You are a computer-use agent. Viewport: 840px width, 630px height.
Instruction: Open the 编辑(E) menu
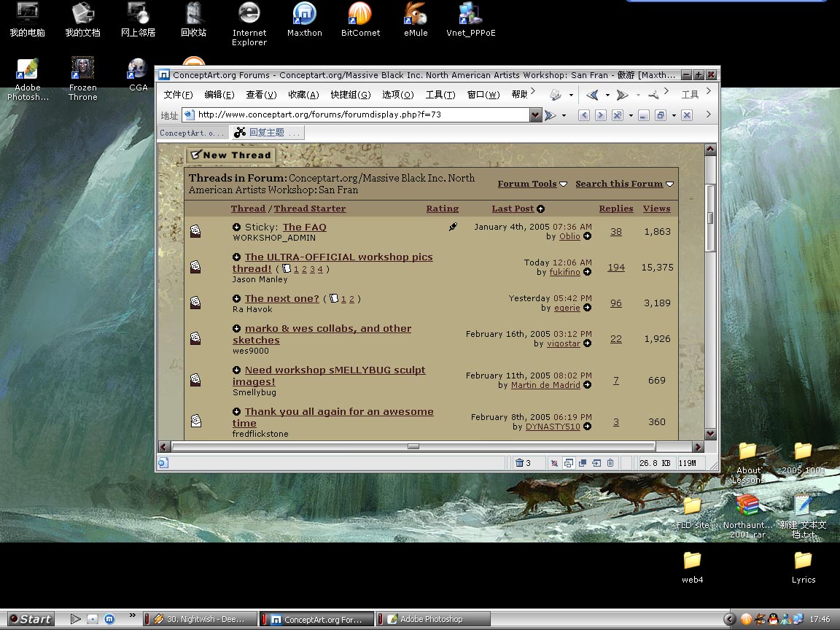pos(219,95)
